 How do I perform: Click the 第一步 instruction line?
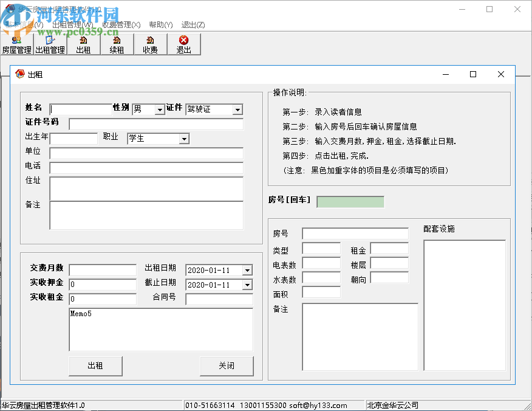point(322,112)
